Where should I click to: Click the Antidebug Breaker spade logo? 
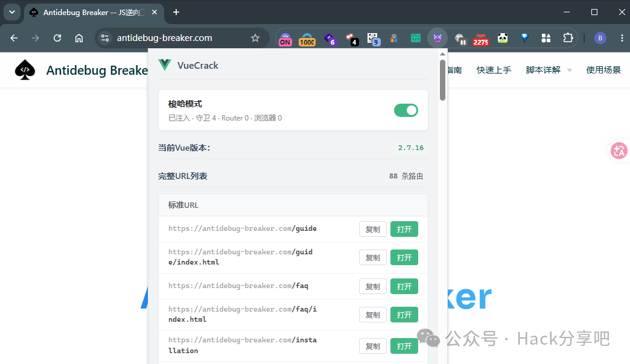(25, 70)
